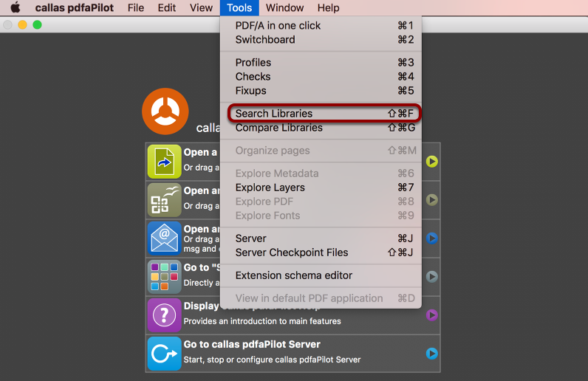588x381 pixels.
Task: Choose Compare Libraries from the menu
Action: point(321,128)
